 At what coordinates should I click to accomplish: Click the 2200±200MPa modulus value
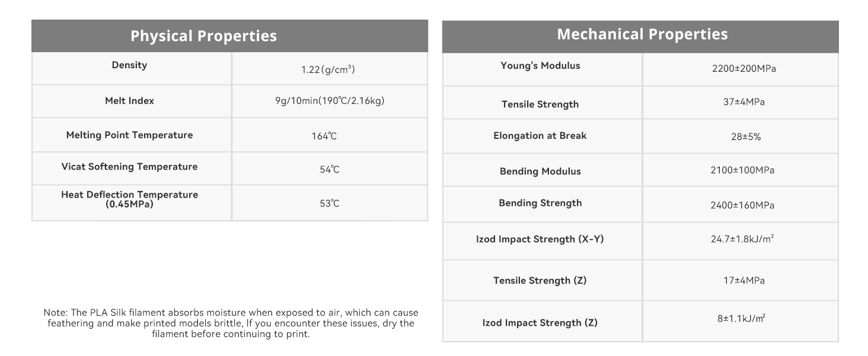(743, 69)
